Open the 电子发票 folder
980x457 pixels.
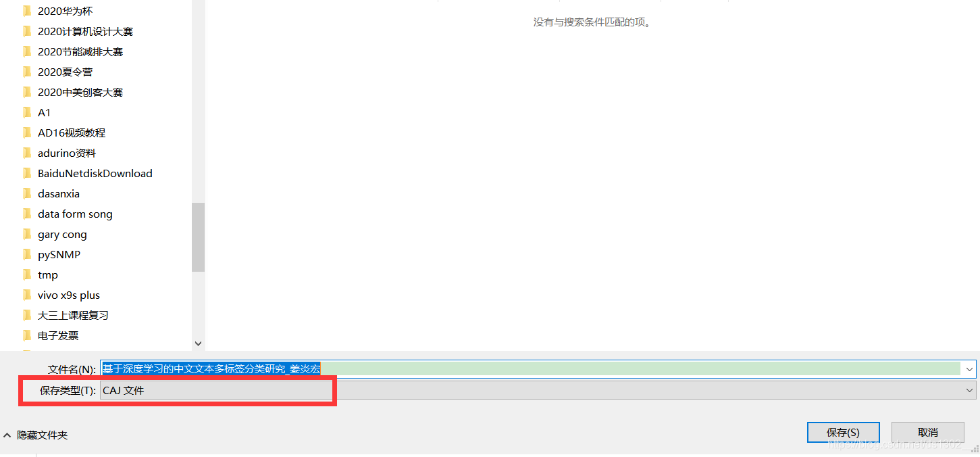point(58,335)
